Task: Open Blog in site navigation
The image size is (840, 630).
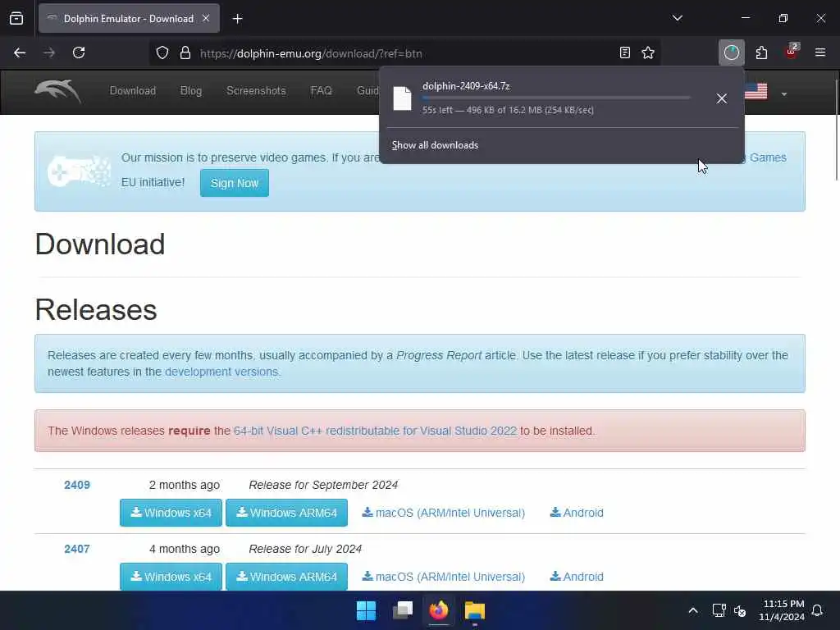Action: pos(190,90)
